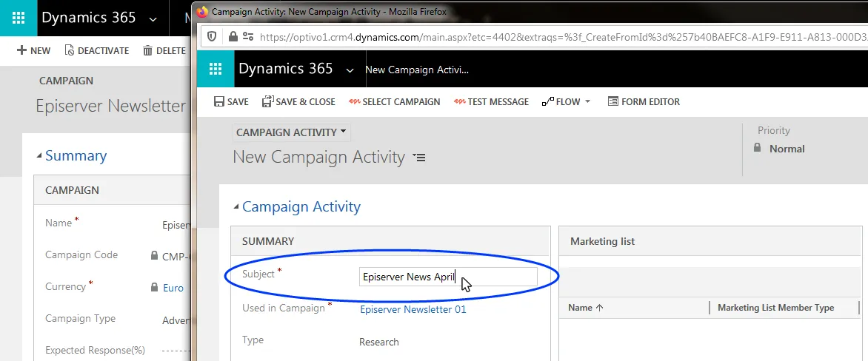Screen dimensions: 868x361
Task: Collapse the Summary section in background
Action: click(x=39, y=156)
